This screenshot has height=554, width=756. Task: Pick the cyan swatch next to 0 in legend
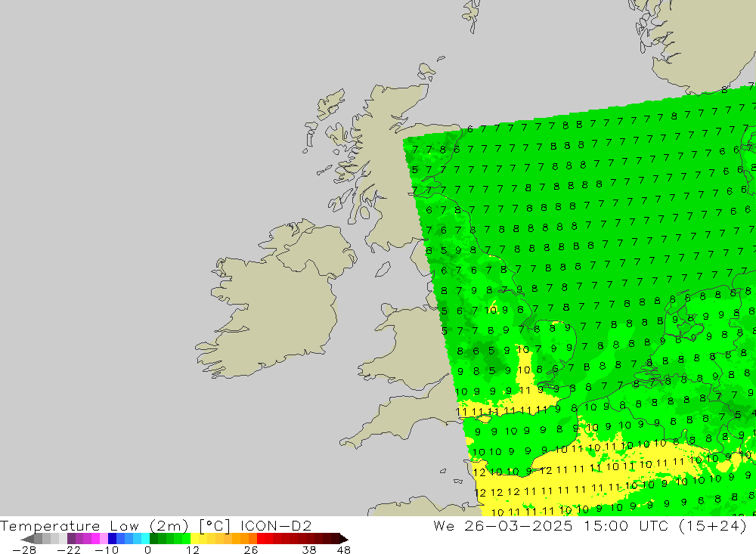pos(145,539)
